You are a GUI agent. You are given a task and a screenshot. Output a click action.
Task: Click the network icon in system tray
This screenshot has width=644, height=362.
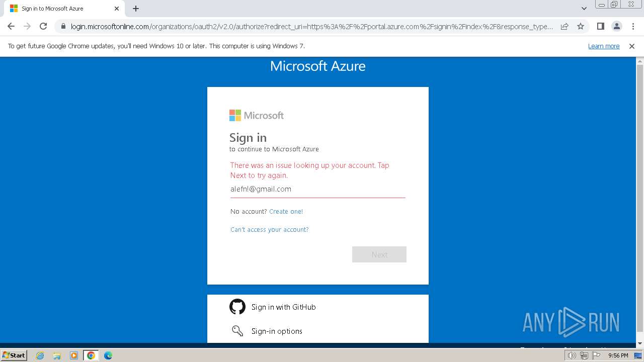(x=584, y=355)
